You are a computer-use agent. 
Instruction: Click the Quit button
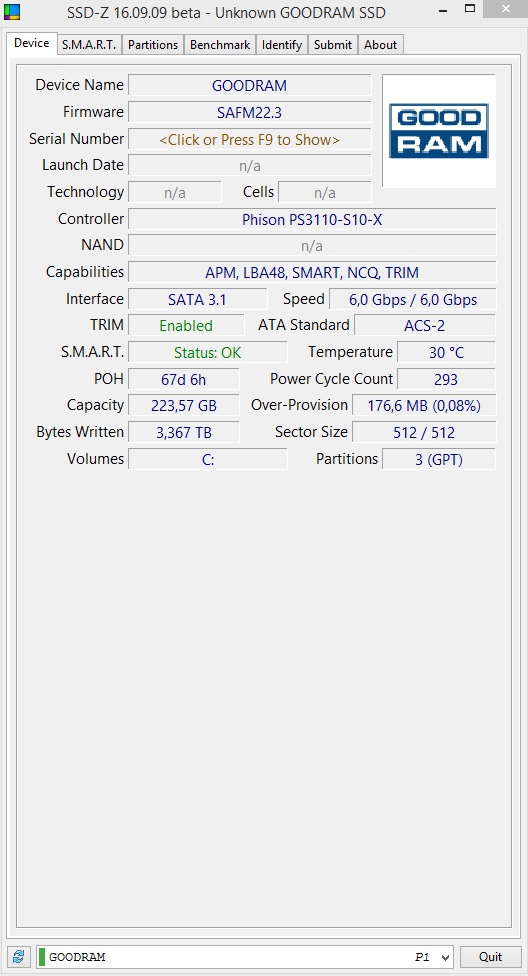tap(491, 956)
